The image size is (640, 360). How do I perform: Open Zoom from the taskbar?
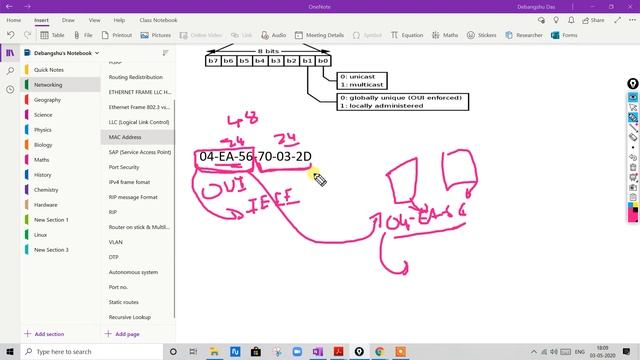297,351
